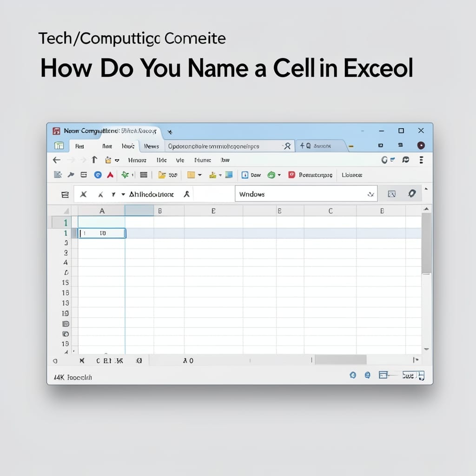Screen dimensions: 476x476
Task: Click the select-all corner triangle of the grid
Action: [66, 211]
